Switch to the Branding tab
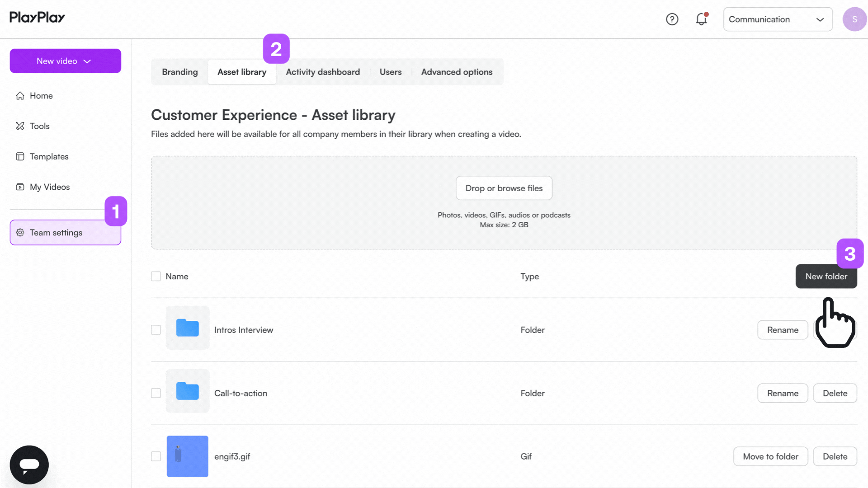Screen dimensions: 868x488 (180, 72)
